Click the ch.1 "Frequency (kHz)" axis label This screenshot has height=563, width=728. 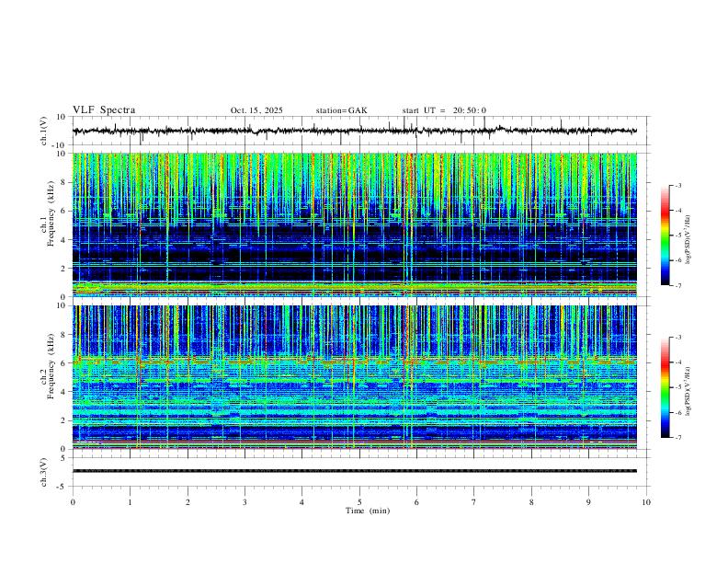point(51,213)
